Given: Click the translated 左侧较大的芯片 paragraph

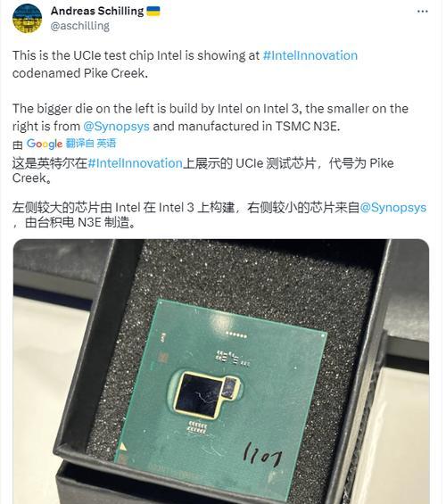Looking at the screenshot, I should (219, 215).
